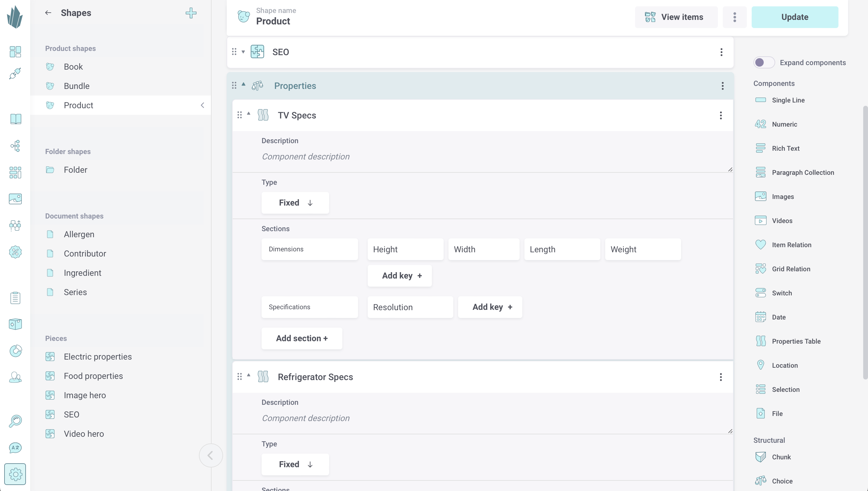The height and width of the screenshot is (491, 868).
Task: Click Add key in Specifications section
Action: pos(490,307)
